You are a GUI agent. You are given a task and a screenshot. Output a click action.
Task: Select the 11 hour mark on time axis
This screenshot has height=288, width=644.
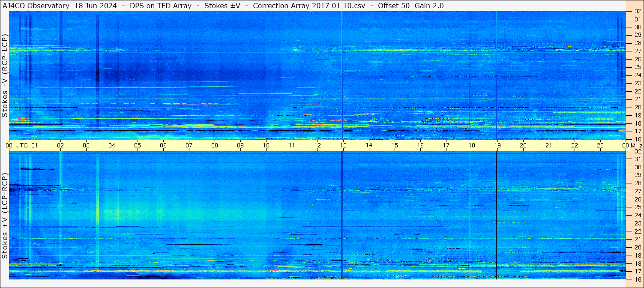pyautogui.click(x=292, y=145)
